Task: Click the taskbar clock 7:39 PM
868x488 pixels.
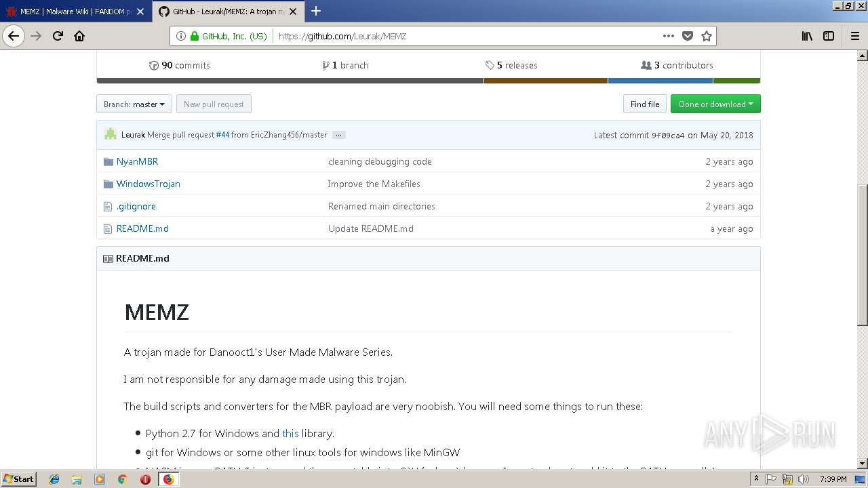Action: pos(833,479)
